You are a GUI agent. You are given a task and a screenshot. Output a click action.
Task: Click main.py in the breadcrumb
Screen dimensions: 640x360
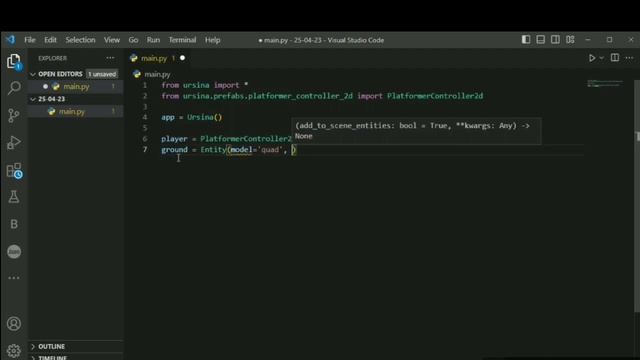click(x=157, y=74)
